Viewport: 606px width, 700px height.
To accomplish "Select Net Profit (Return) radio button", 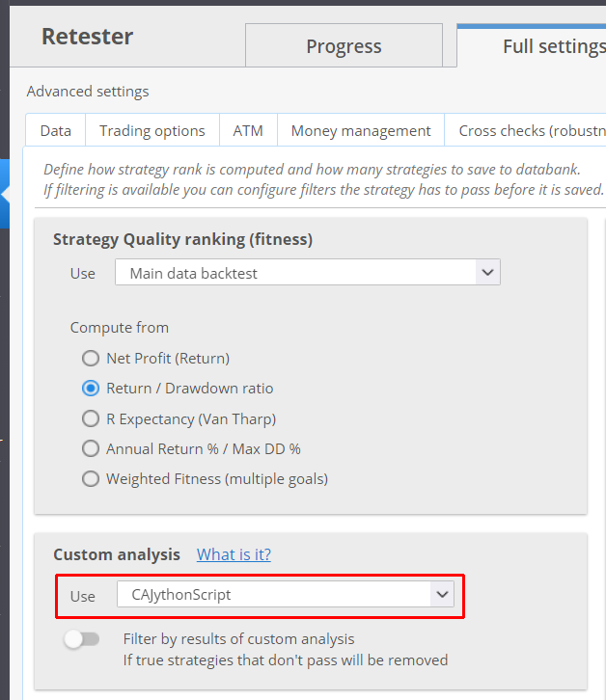I will [x=91, y=358].
